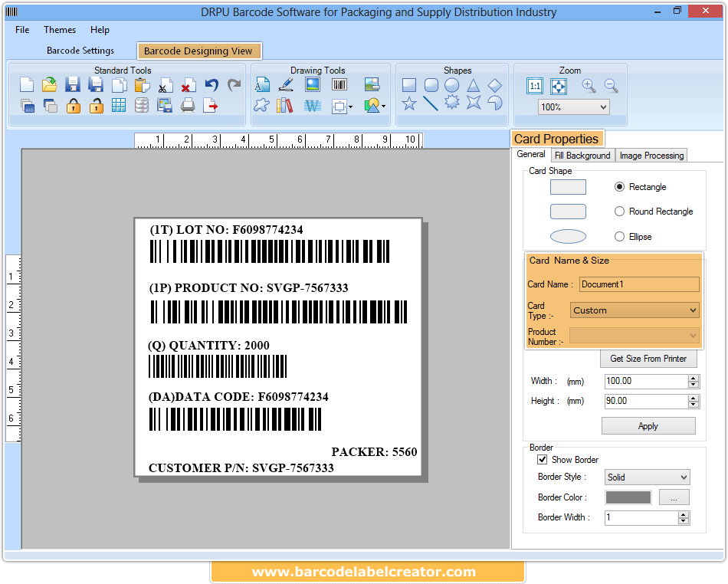Select the LOT NO barcode on label
Image resolution: width=728 pixels, height=584 pixels.
[270, 251]
